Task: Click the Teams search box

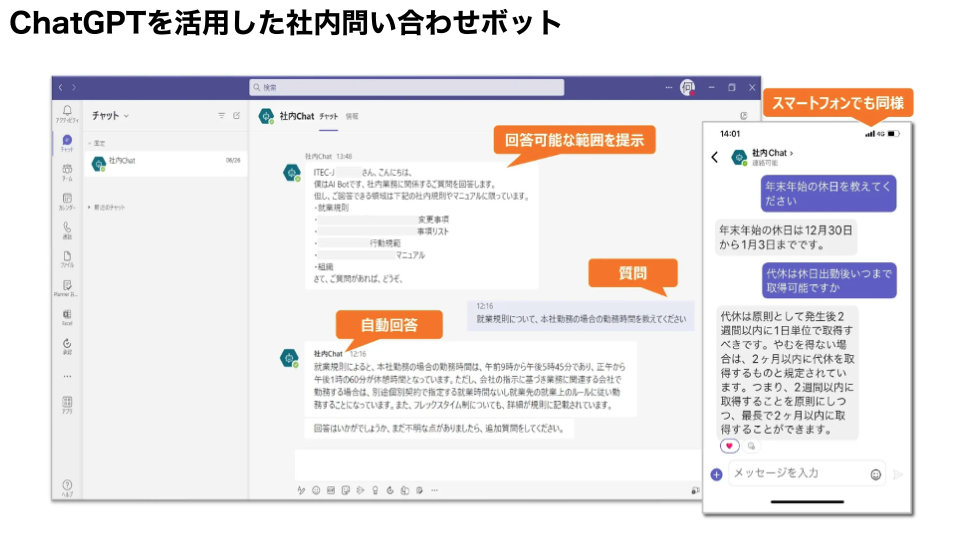Action: (406, 88)
